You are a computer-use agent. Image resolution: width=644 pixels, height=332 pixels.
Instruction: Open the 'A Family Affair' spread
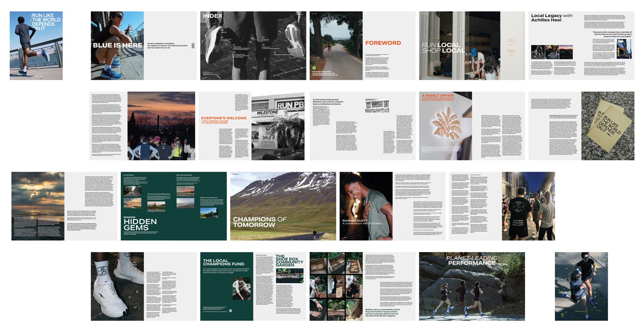(472, 126)
